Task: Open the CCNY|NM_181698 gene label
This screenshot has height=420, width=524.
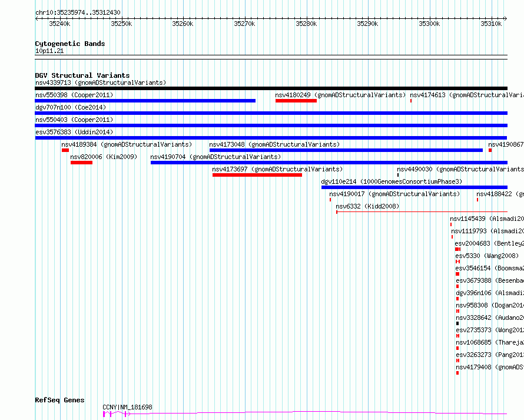Action: (x=127, y=407)
